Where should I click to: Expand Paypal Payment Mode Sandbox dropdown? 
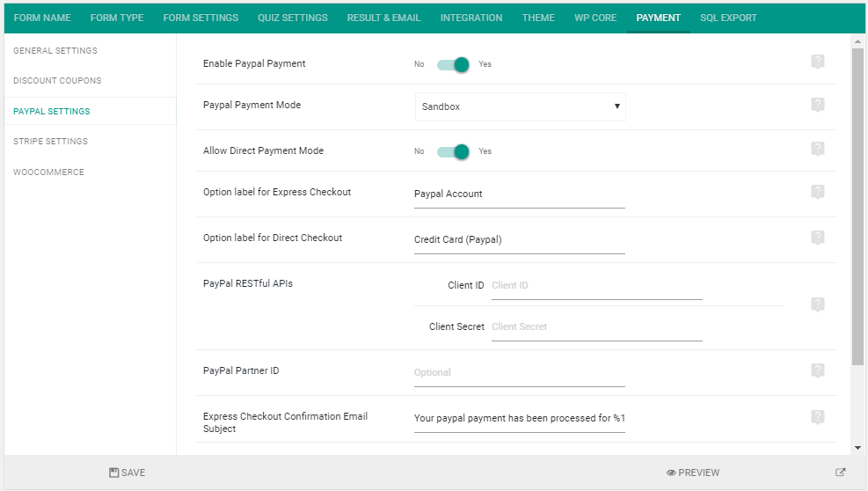(x=521, y=106)
